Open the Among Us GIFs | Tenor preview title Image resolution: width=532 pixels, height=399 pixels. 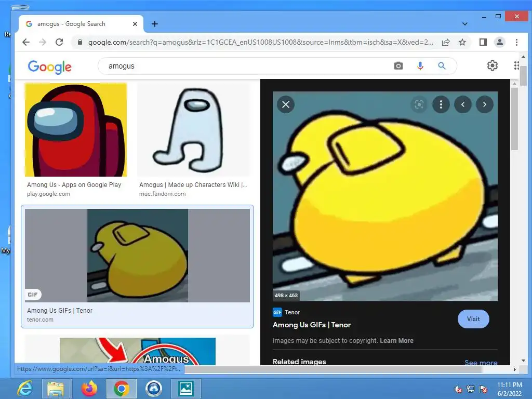coord(312,325)
